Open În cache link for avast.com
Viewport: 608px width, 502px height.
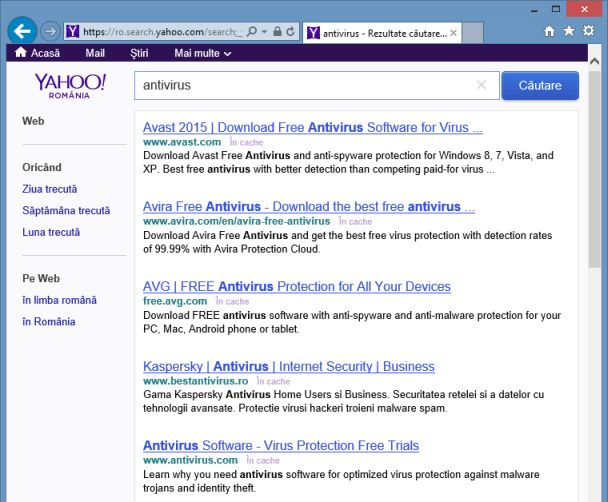(x=246, y=142)
